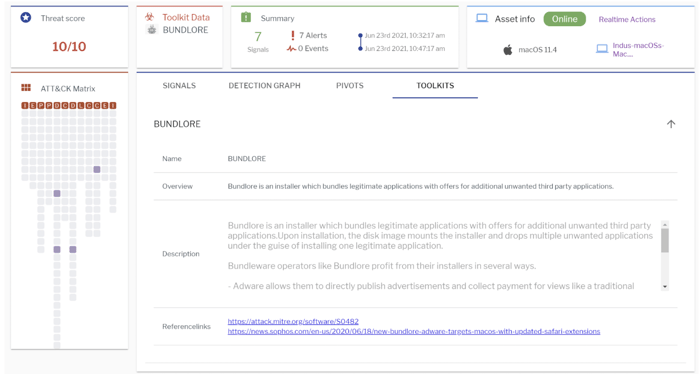Click the Summary clipboard icon
700x374 pixels.
(x=246, y=17)
